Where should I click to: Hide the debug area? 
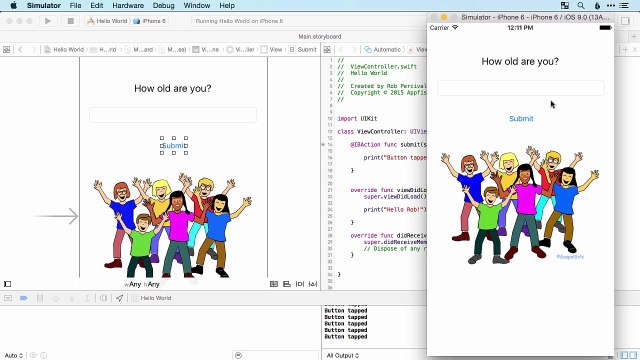(8, 298)
